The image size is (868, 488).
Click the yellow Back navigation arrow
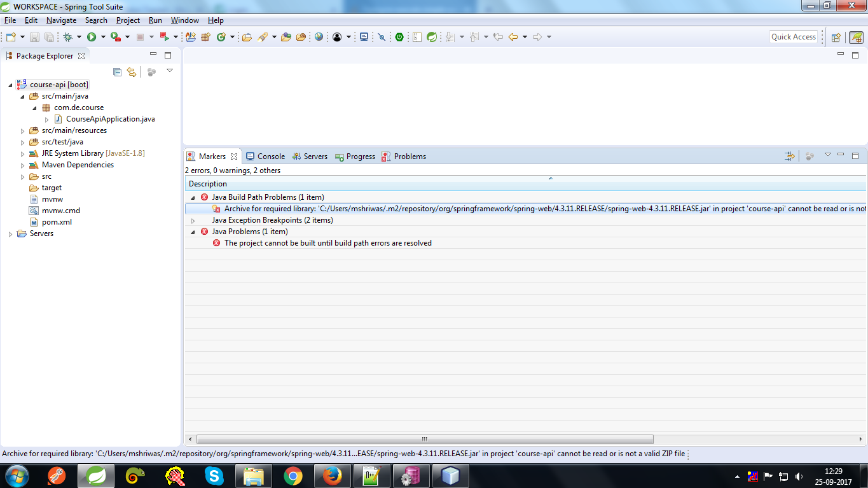click(513, 37)
